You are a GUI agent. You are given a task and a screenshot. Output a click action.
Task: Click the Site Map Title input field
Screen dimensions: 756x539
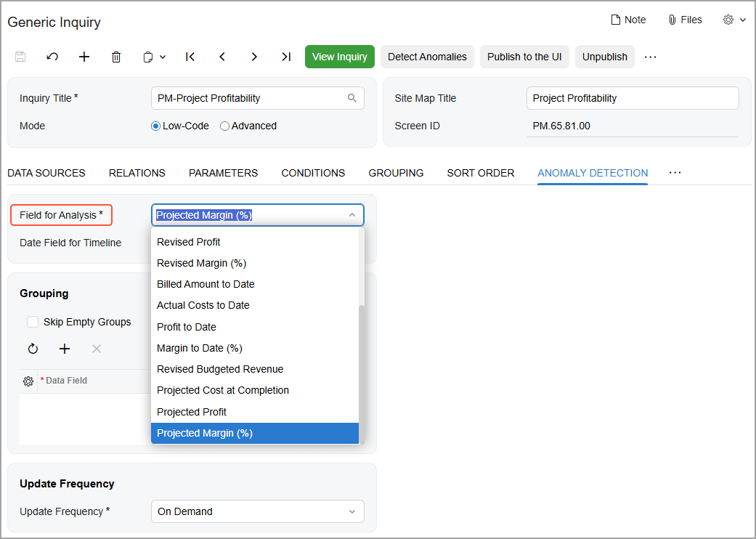pyautogui.click(x=632, y=98)
